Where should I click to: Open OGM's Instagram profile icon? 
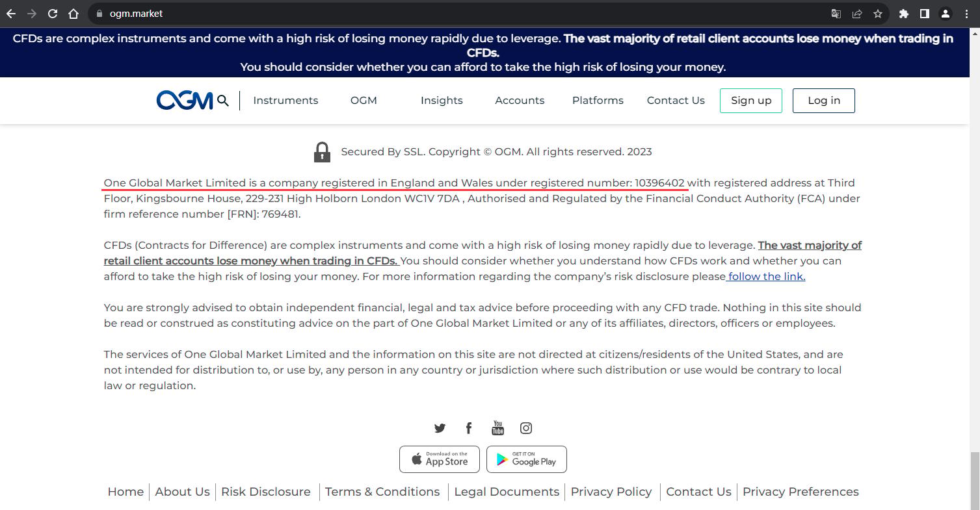coord(526,428)
